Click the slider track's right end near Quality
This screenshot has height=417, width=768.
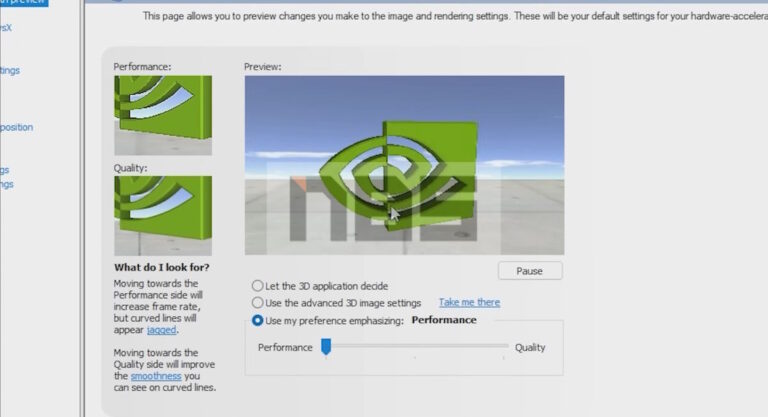click(x=506, y=347)
